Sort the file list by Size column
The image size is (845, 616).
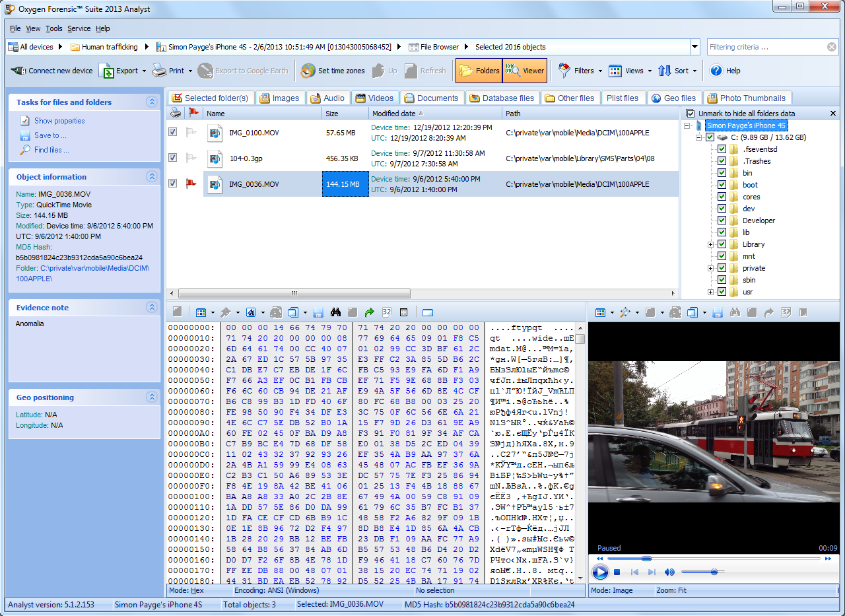point(345,114)
